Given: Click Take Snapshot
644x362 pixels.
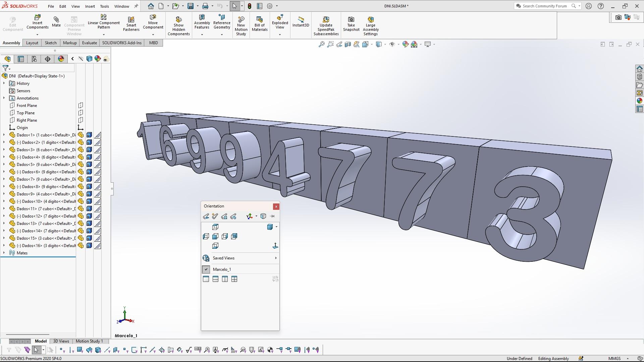Looking at the screenshot, I should 351,23.
